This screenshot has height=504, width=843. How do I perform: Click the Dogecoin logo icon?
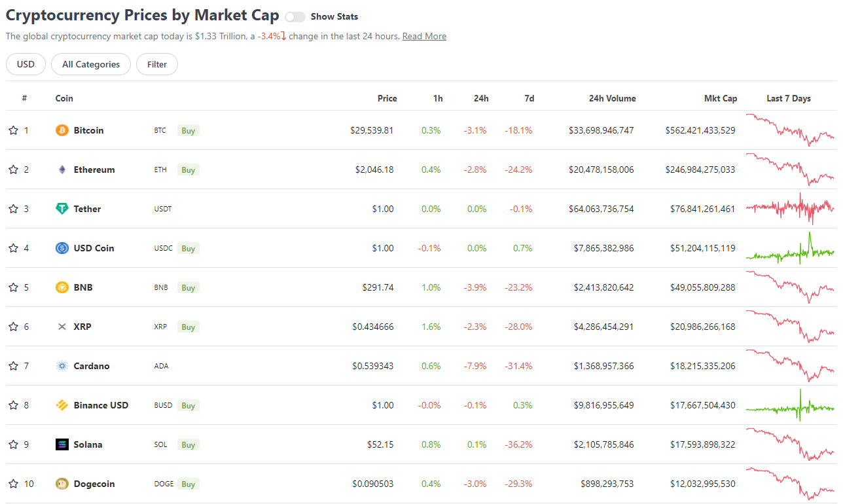[x=62, y=484]
